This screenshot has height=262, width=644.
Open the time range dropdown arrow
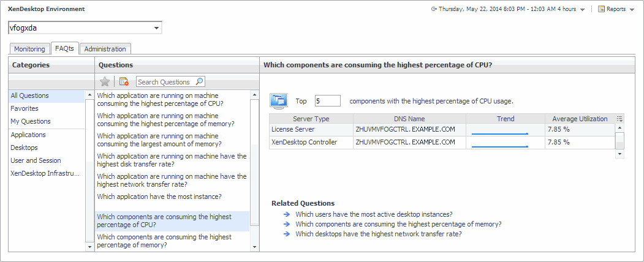(x=582, y=10)
